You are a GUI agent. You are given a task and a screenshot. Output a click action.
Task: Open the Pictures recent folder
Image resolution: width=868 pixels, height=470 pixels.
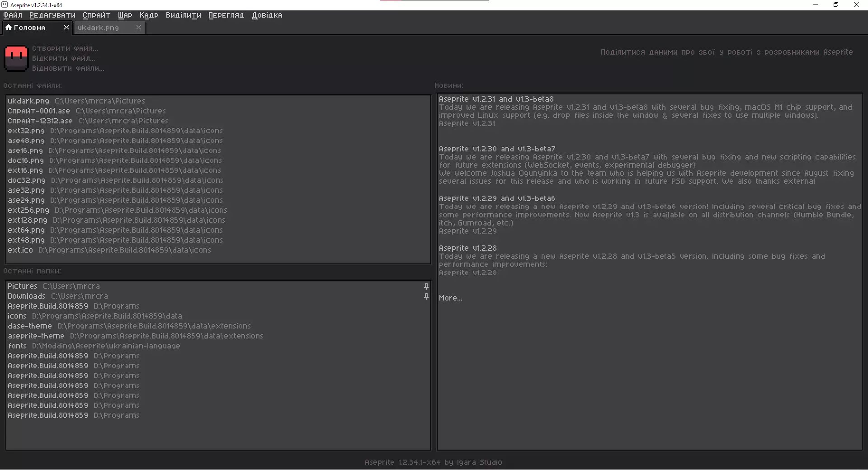point(218,287)
